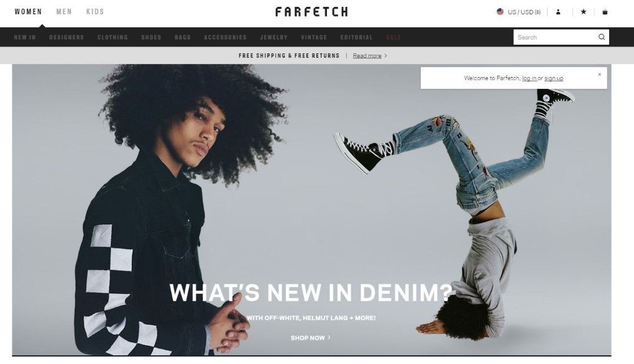Click the search magnifier icon
634x364 pixels.
[602, 37]
